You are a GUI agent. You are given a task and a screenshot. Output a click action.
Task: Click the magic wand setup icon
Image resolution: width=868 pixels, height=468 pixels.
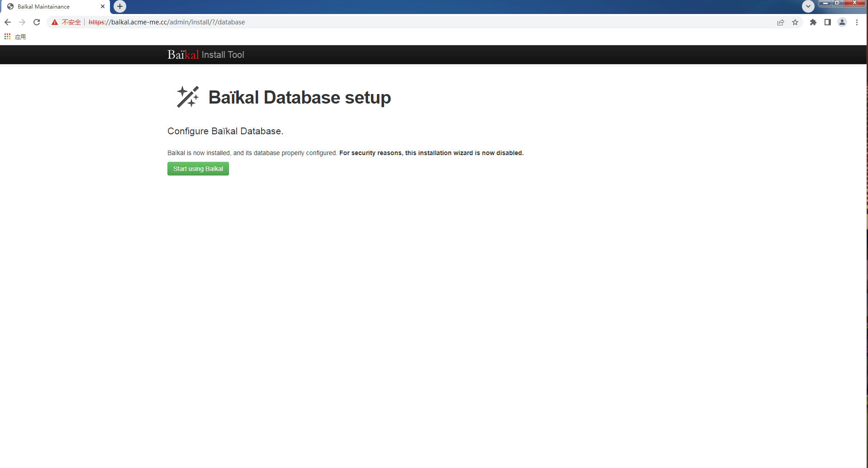point(188,97)
